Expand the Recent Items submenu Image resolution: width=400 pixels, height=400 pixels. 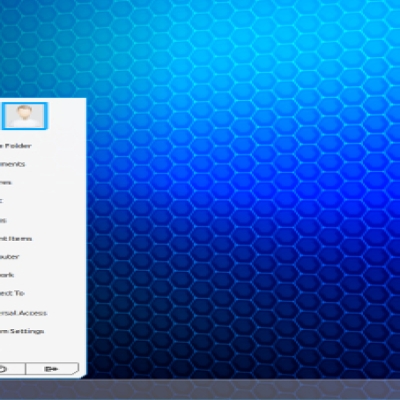(x=16, y=239)
